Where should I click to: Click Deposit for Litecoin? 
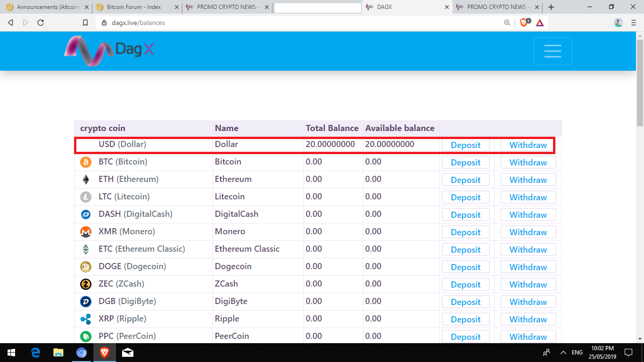tap(465, 197)
